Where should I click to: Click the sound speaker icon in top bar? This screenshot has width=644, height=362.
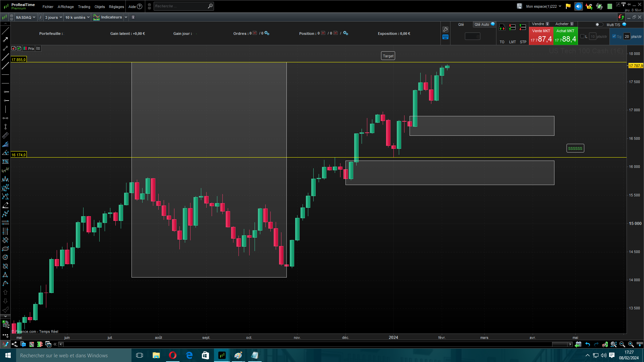click(x=578, y=6)
